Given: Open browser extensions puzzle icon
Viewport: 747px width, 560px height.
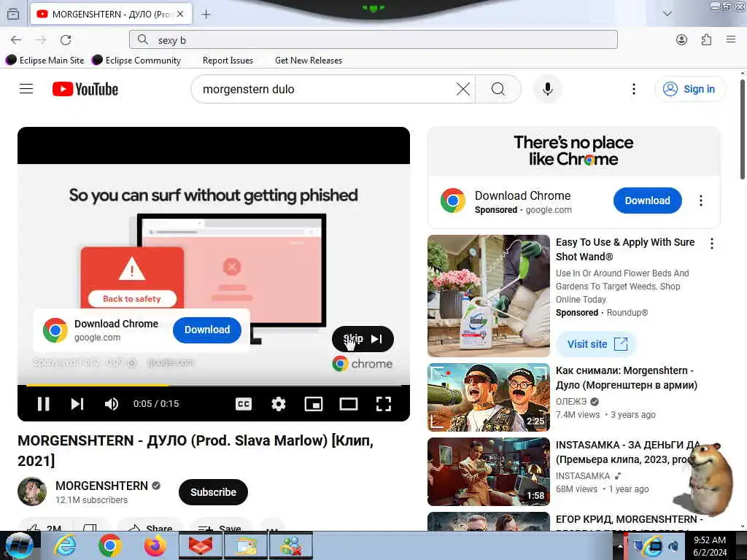Looking at the screenshot, I should coord(706,40).
